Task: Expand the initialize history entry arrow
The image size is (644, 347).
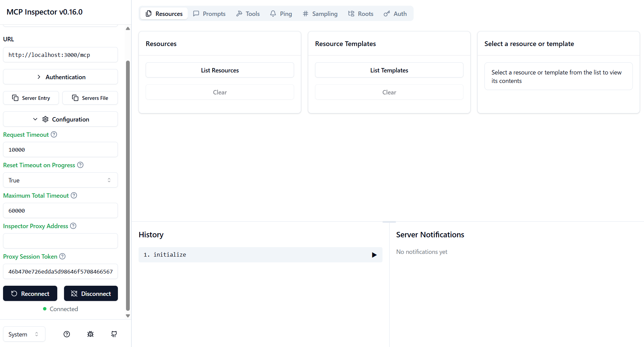Action: pos(374,255)
